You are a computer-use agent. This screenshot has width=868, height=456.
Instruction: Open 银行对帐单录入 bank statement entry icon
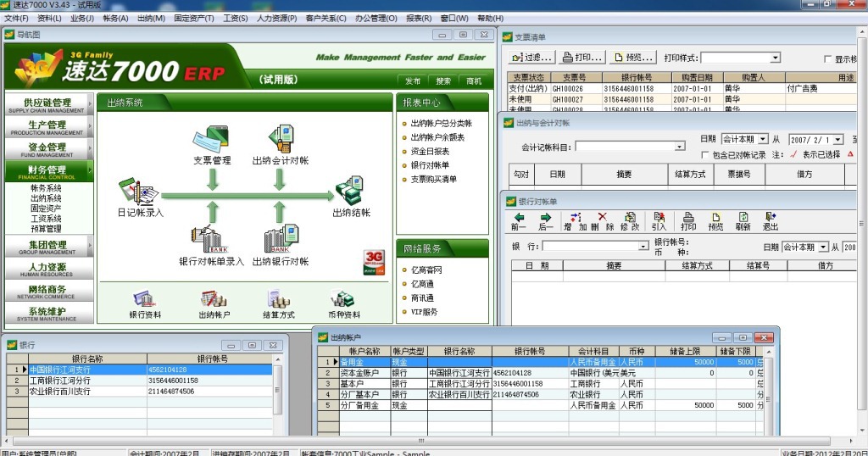(210, 240)
